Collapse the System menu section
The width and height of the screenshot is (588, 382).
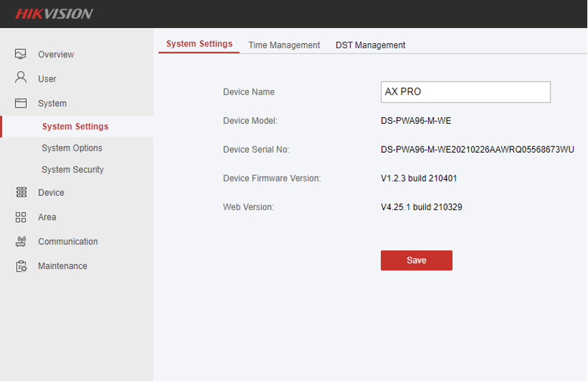point(53,103)
